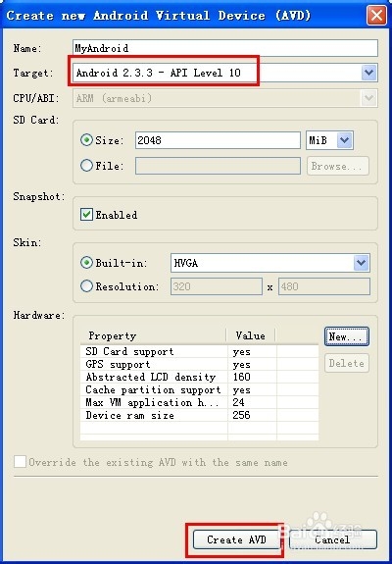Viewport: 392px width, 564px height.
Task: Select the Built-in skin radio button
Action: tap(86, 263)
